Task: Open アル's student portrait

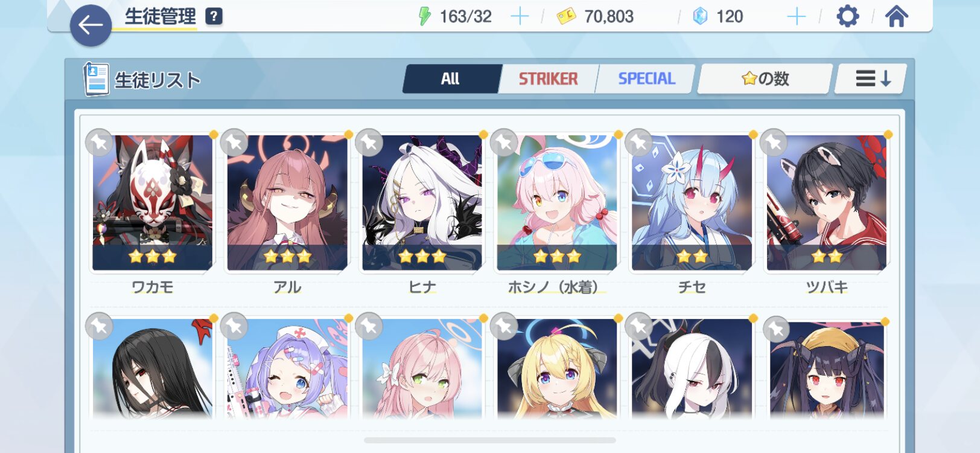Action: click(287, 202)
